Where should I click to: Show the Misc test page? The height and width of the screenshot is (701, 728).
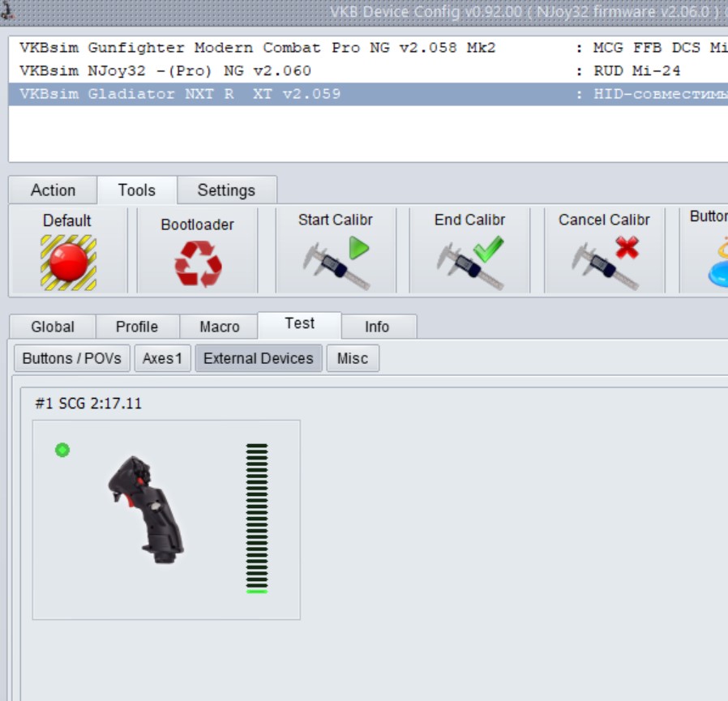point(353,358)
